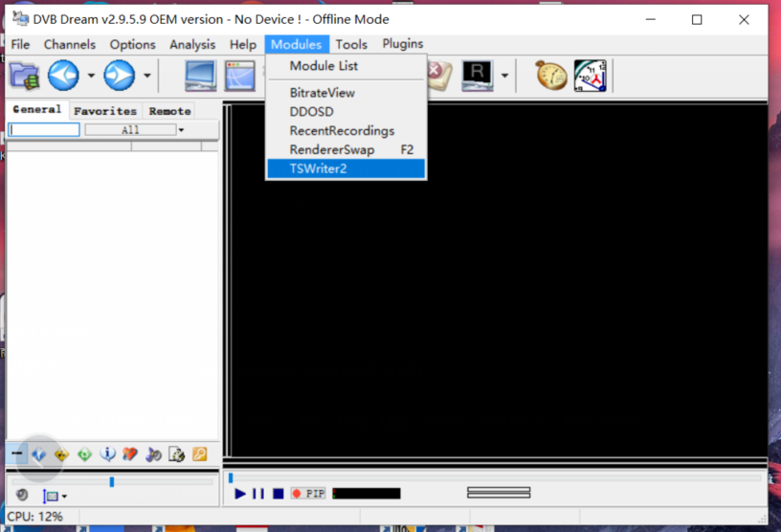Click the clock scheduler icon

click(x=591, y=76)
